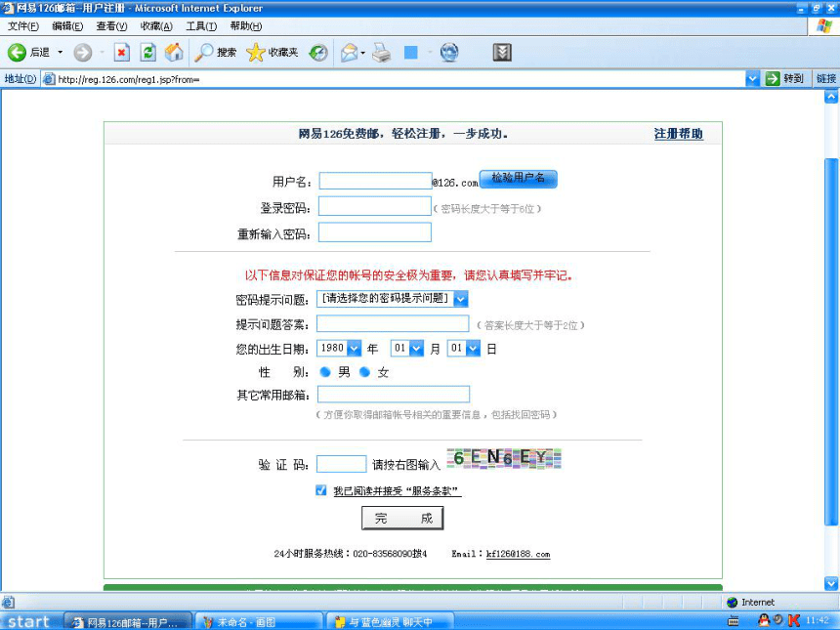Open the address bar history dropdown
Viewport: 840px width, 630px height.
click(x=752, y=79)
